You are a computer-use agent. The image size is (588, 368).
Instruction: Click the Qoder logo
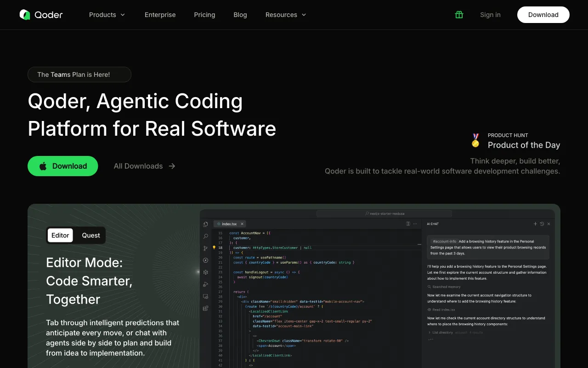tap(41, 15)
